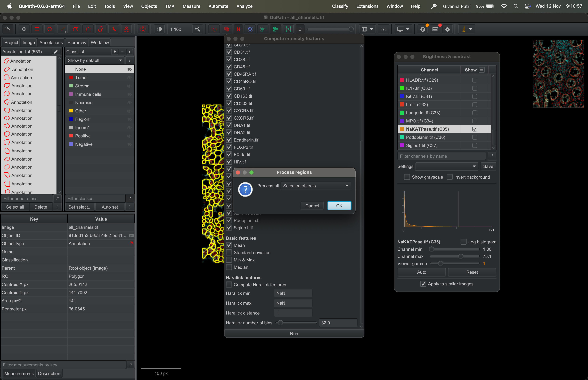The width and height of the screenshot is (588, 380).
Task: Expand the Show by default dropdown
Action: click(95, 60)
